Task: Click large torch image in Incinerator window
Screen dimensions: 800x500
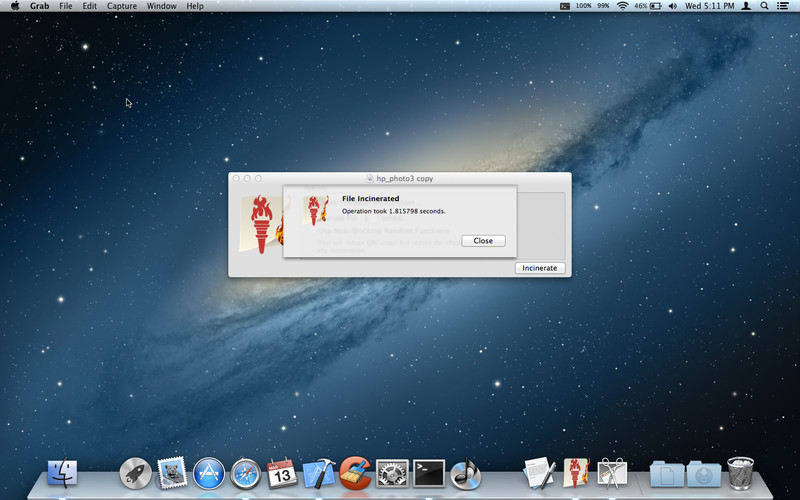Action: 261,224
